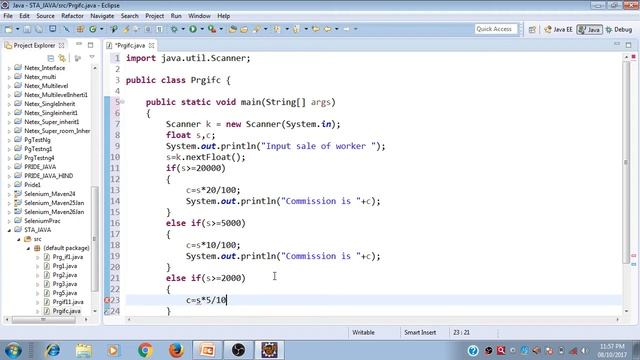This screenshot has width=640, height=360.
Task: Switch to the Debug perspective
Action: [x=619, y=29]
